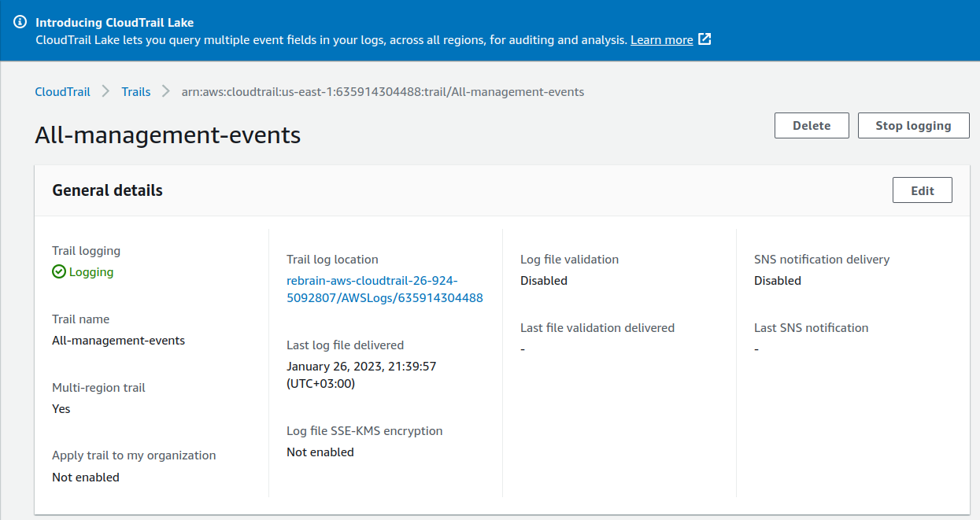This screenshot has height=520, width=980.
Task: Click the breadcrumb chevron after Trails
Action: point(166,92)
